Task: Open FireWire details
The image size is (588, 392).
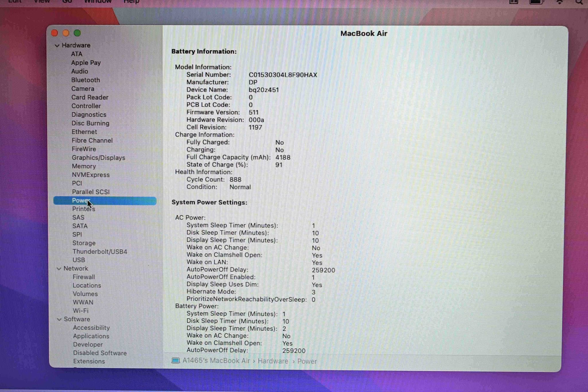Action: click(x=84, y=149)
